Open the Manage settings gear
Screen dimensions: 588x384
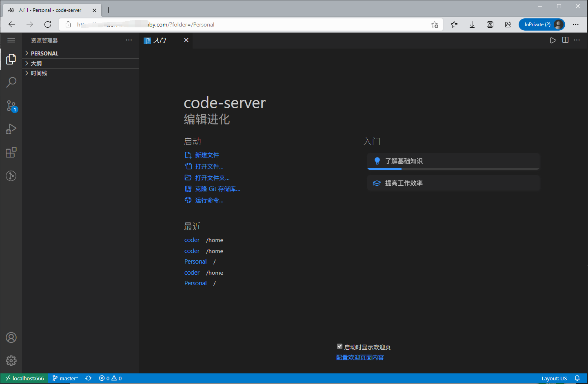[x=11, y=361]
